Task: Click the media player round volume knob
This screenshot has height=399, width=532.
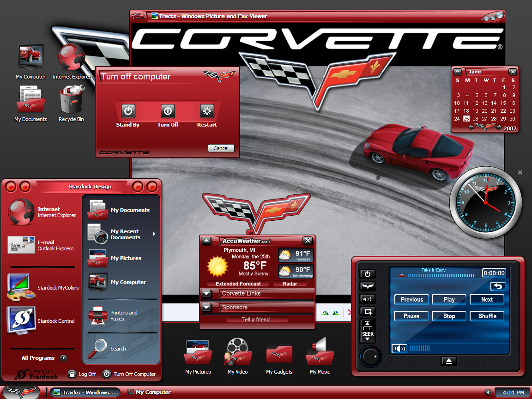Action: [370, 357]
